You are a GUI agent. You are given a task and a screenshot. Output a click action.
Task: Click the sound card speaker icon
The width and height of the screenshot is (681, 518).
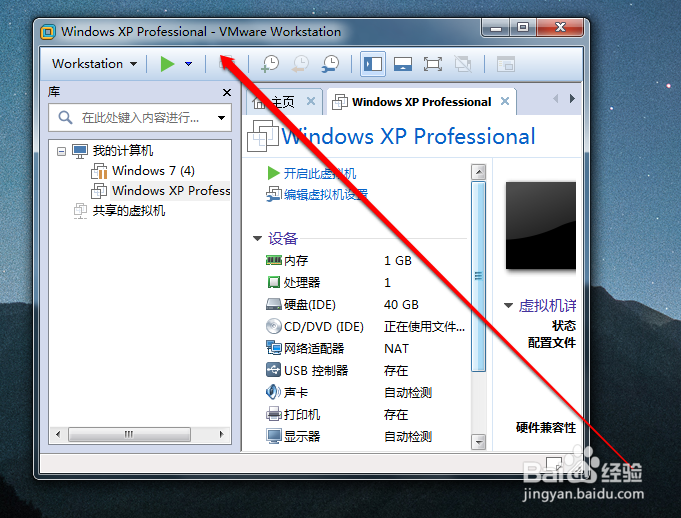point(274,392)
